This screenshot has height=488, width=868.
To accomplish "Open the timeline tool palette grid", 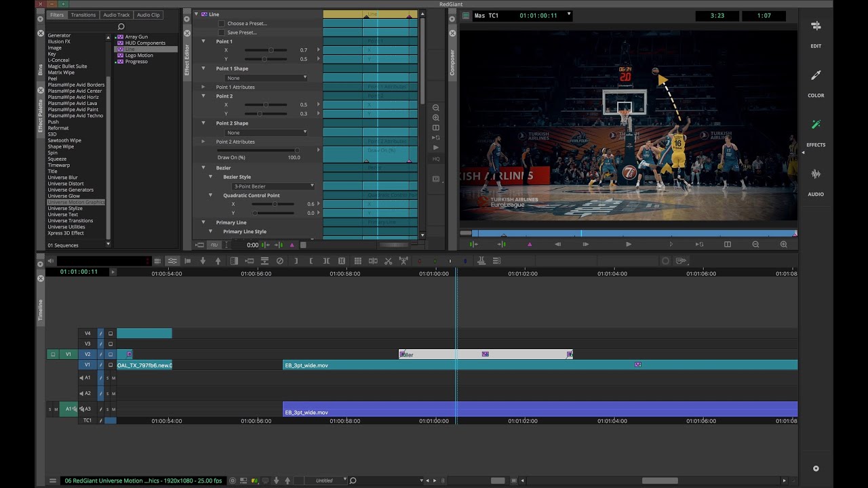I will [357, 261].
